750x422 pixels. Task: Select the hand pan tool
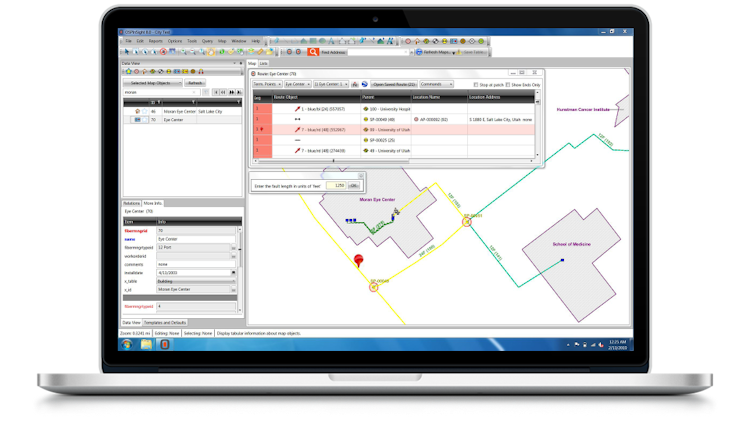(211, 52)
